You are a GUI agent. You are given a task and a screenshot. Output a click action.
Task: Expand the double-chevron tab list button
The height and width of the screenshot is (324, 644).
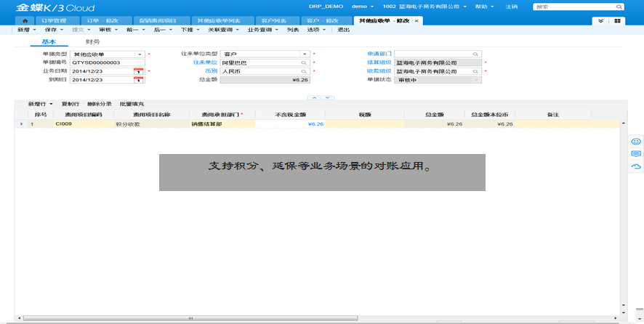point(600,21)
